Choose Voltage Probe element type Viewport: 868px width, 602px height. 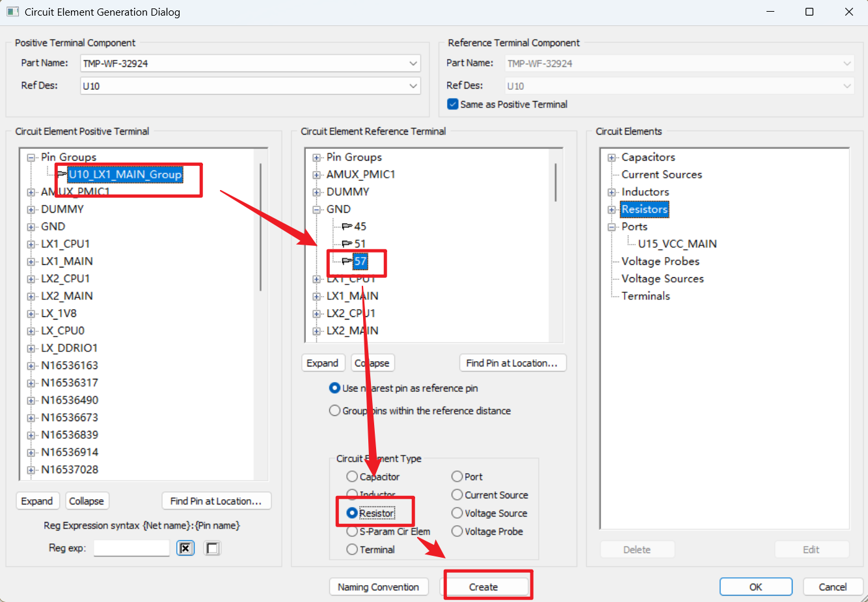(457, 531)
